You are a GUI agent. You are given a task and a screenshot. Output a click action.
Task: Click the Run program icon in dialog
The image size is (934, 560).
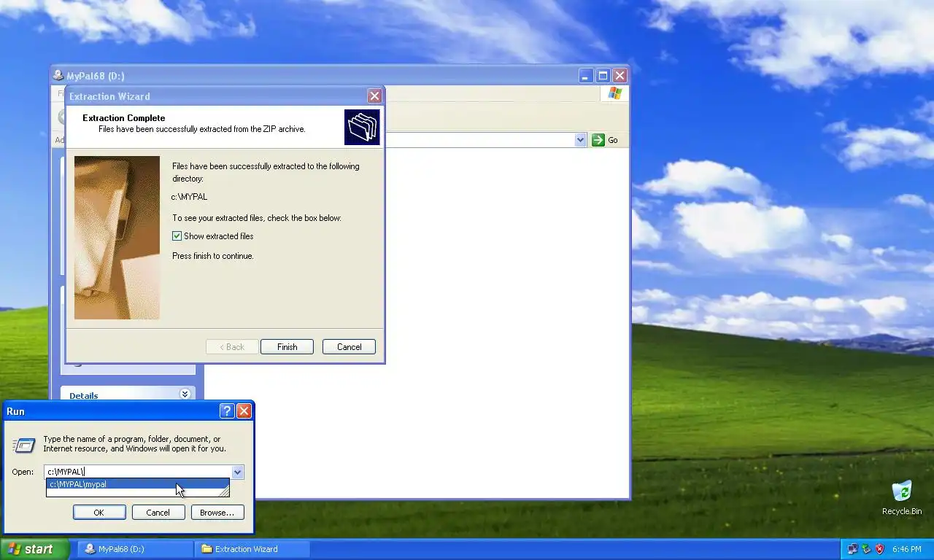coord(24,445)
